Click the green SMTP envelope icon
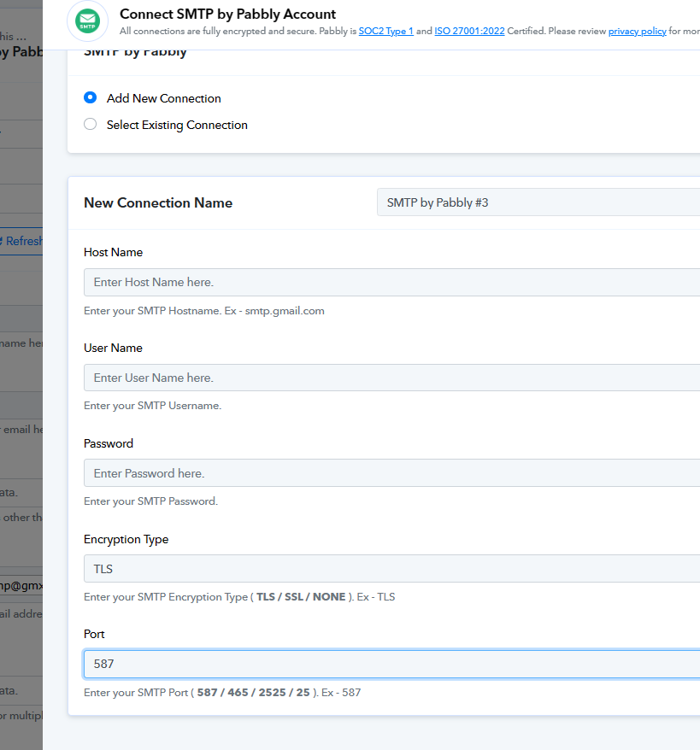 point(87,21)
